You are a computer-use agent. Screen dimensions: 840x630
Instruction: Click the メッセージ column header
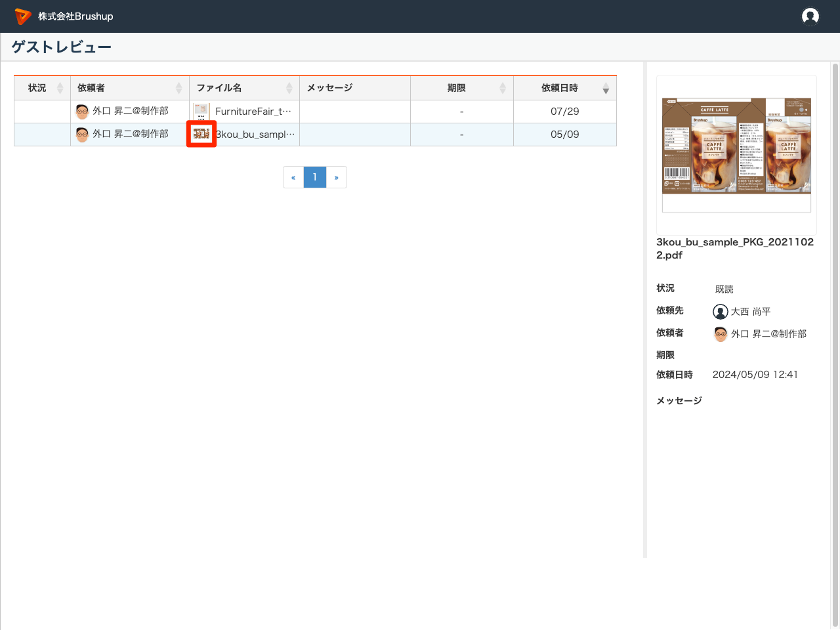click(355, 88)
